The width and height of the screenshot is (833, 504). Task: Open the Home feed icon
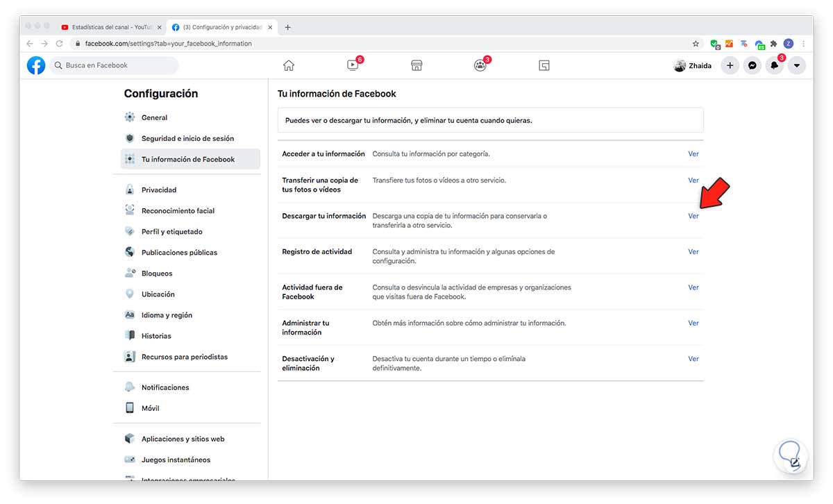tap(289, 65)
